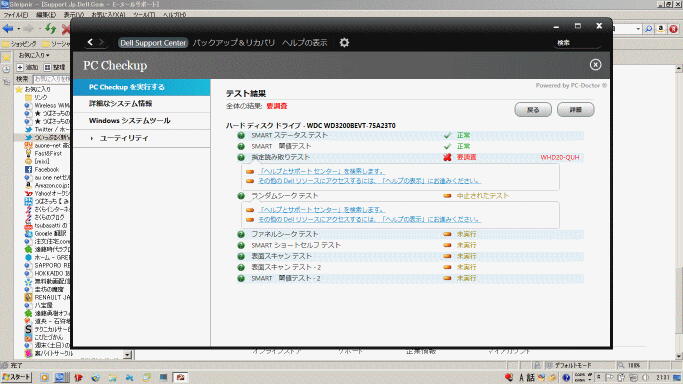The image size is (683, 384).
Task: Open first 「ヘルプとサポートセンター」を検索します link
Action: (x=322, y=171)
